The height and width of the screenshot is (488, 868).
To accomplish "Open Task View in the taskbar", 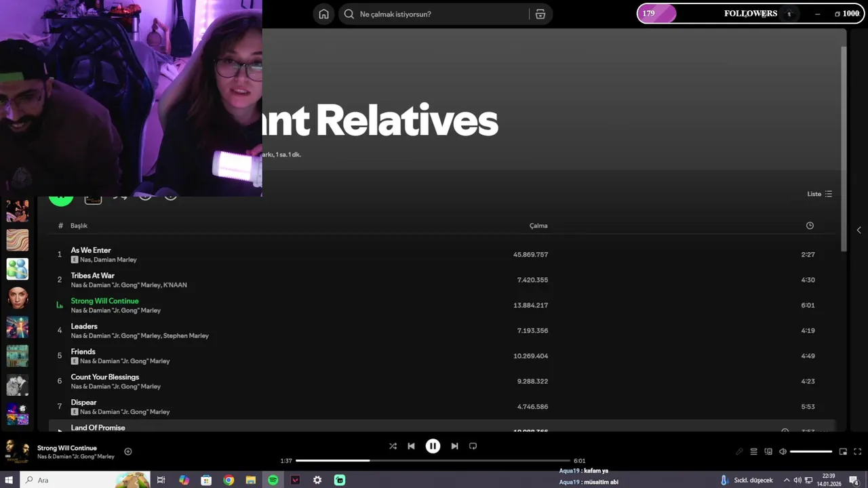I will pos(161,480).
